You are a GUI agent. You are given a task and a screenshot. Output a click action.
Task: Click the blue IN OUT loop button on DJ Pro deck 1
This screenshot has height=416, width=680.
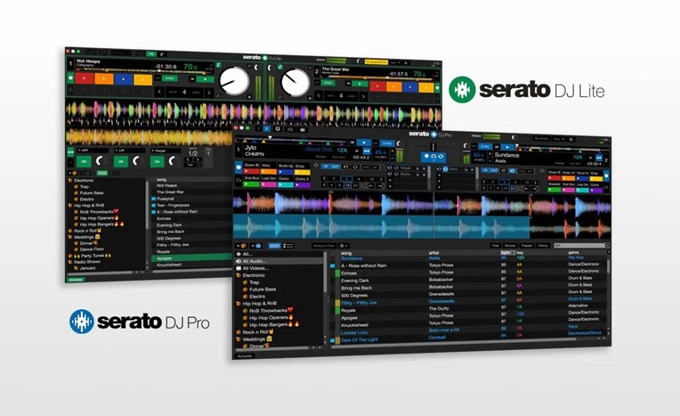click(332, 166)
